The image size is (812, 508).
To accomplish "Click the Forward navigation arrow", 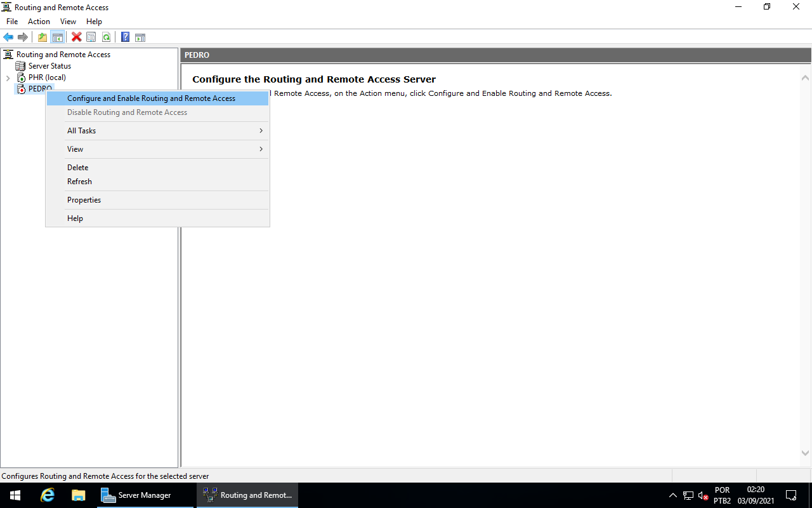I will tap(23, 36).
